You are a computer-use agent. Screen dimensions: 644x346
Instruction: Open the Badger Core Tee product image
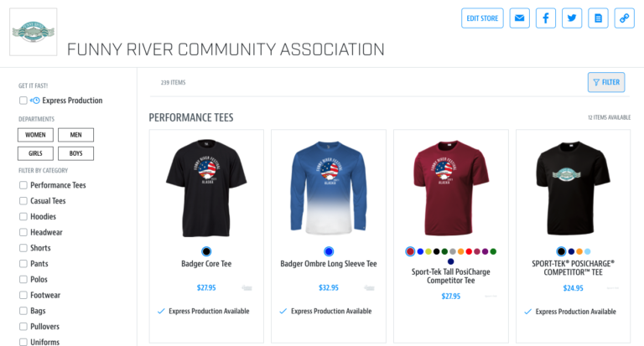pos(206,188)
